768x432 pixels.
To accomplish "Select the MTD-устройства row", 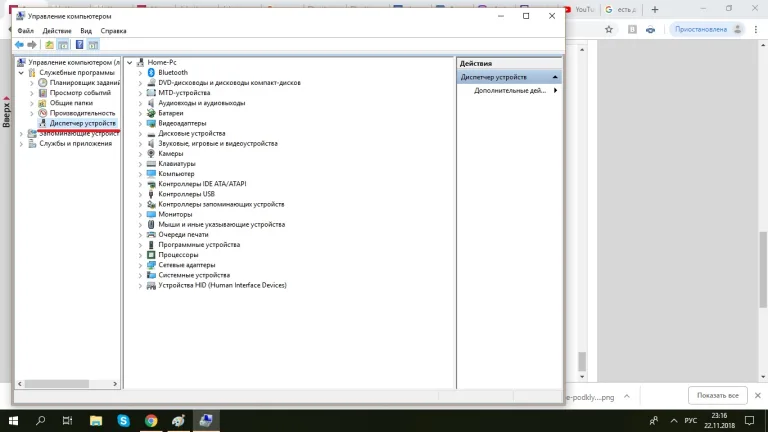I will coord(184,93).
